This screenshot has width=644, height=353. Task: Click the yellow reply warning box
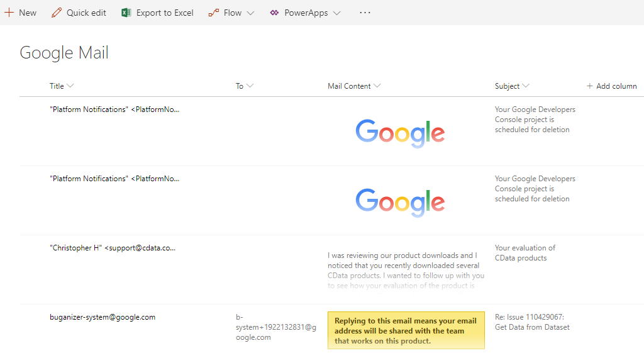tap(406, 330)
